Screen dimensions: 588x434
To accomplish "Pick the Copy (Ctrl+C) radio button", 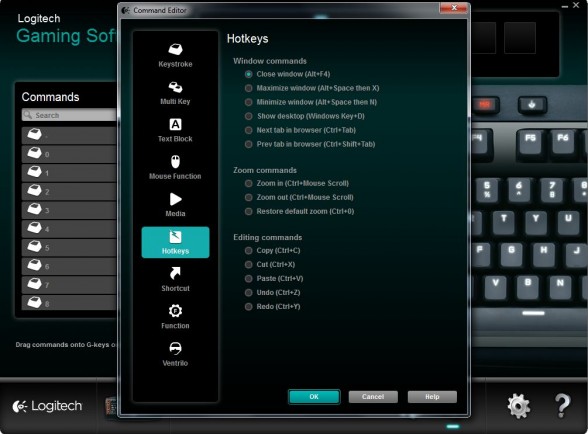I will point(248,251).
